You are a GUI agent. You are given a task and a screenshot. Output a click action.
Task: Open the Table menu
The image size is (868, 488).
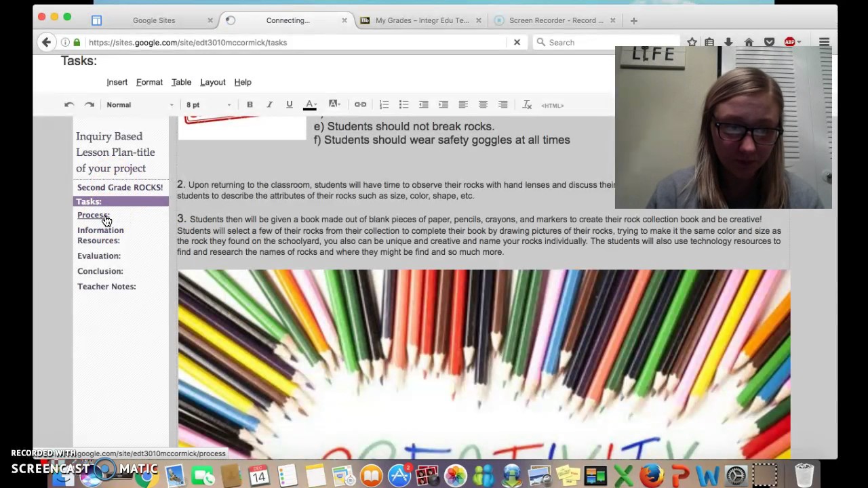pos(181,82)
